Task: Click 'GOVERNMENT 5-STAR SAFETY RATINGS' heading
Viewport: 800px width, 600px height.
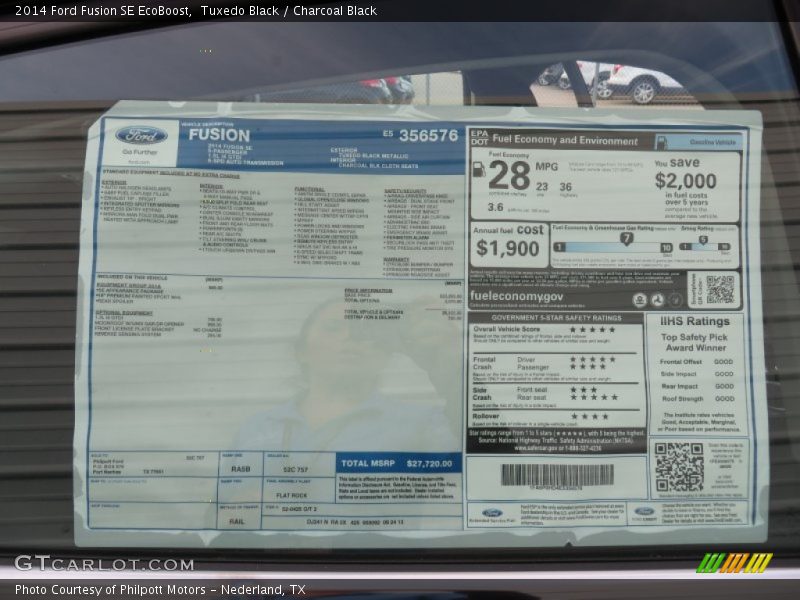Action: pyautogui.click(x=556, y=318)
